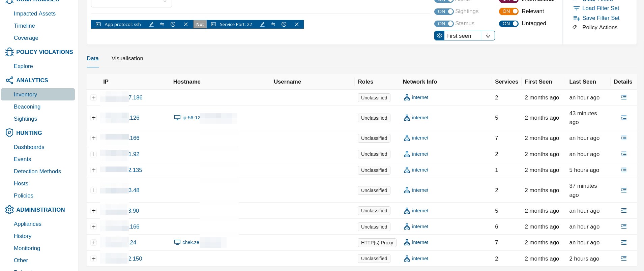Click the Policy Actions tag icon
644x271 pixels.
coord(575,27)
